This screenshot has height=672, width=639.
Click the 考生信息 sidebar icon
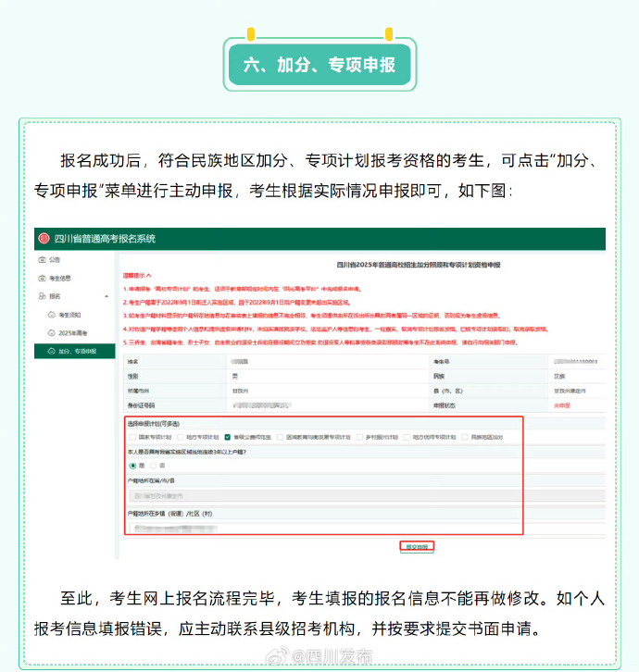pyautogui.click(x=42, y=278)
